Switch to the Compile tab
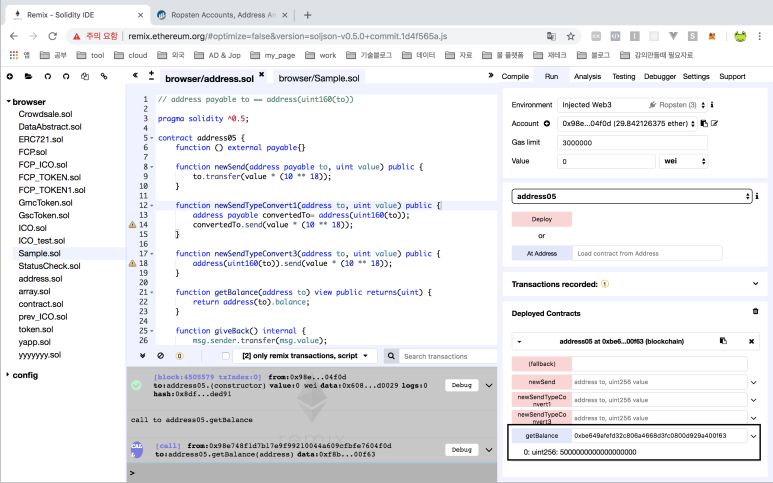773x483 pixels. pos(515,76)
